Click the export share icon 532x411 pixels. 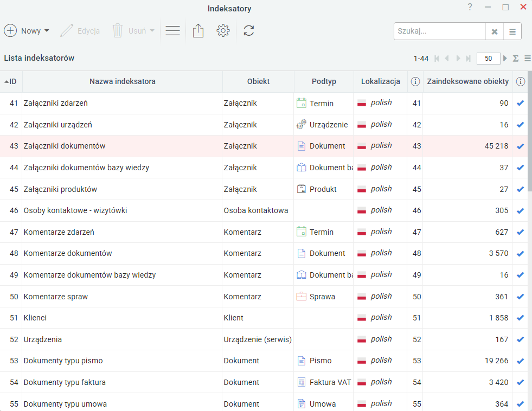tap(198, 30)
